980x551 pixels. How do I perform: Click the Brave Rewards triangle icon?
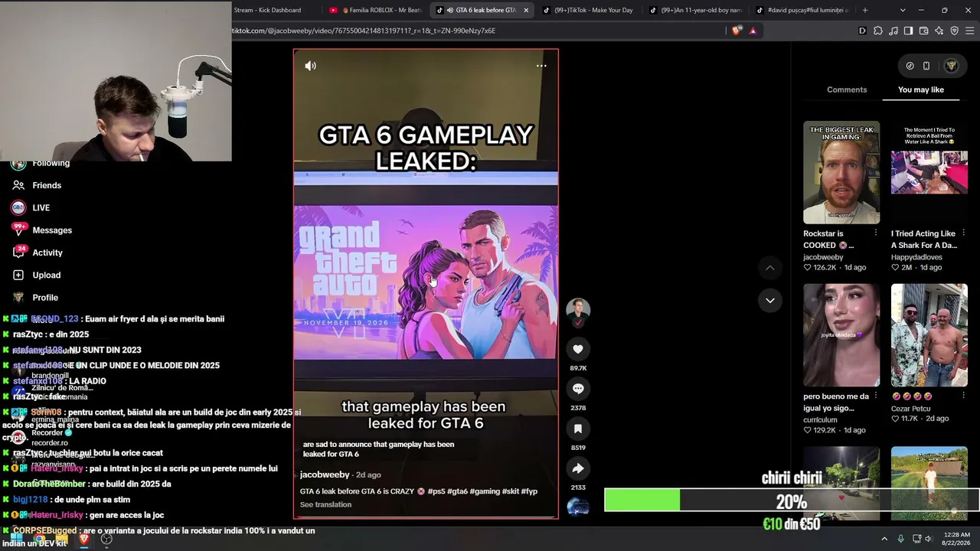click(753, 31)
